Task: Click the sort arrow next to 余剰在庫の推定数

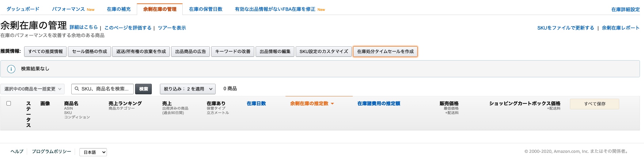Action: click(x=332, y=103)
